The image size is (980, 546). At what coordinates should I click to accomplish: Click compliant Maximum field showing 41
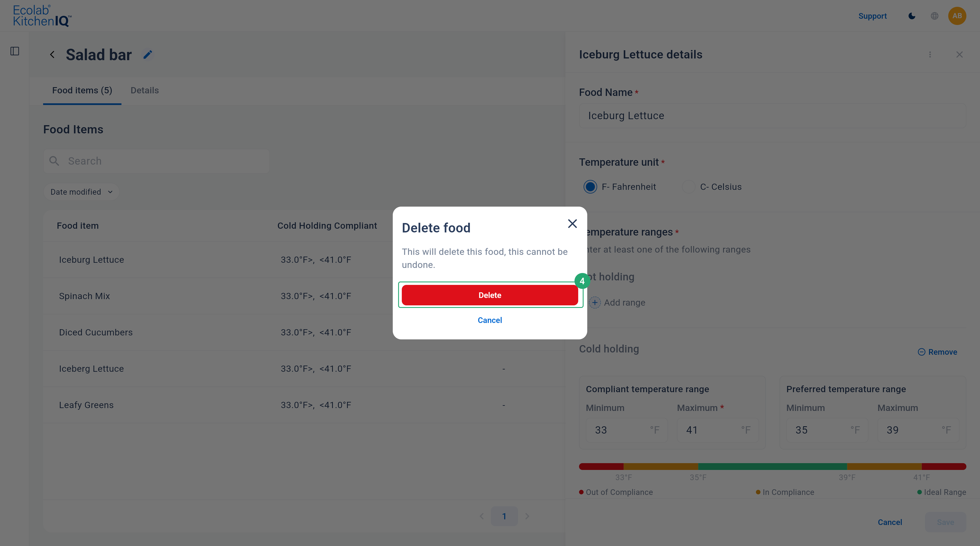tap(718, 430)
